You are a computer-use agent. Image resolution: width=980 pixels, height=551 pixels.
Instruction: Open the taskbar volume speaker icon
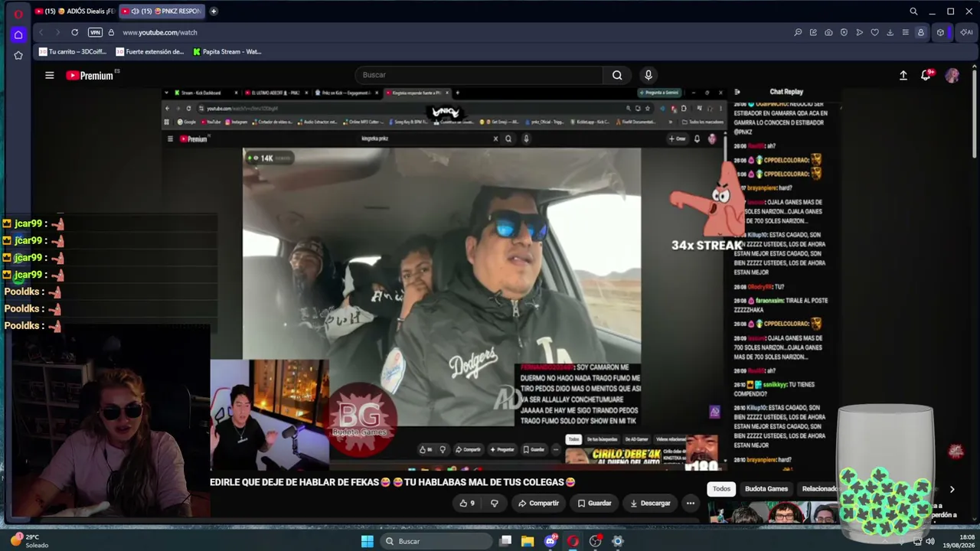point(930,541)
